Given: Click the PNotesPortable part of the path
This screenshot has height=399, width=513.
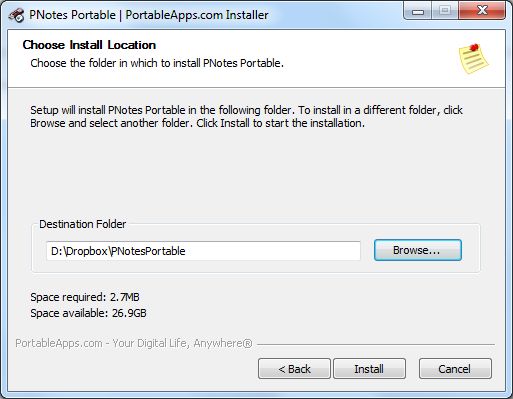Looking at the screenshot, I should click(x=148, y=251).
